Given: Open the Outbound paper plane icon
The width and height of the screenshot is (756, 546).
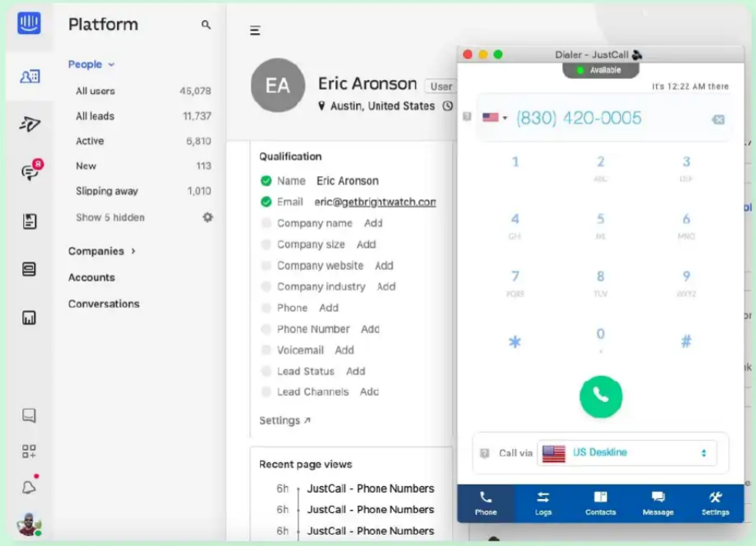Looking at the screenshot, I should point(29,125).
